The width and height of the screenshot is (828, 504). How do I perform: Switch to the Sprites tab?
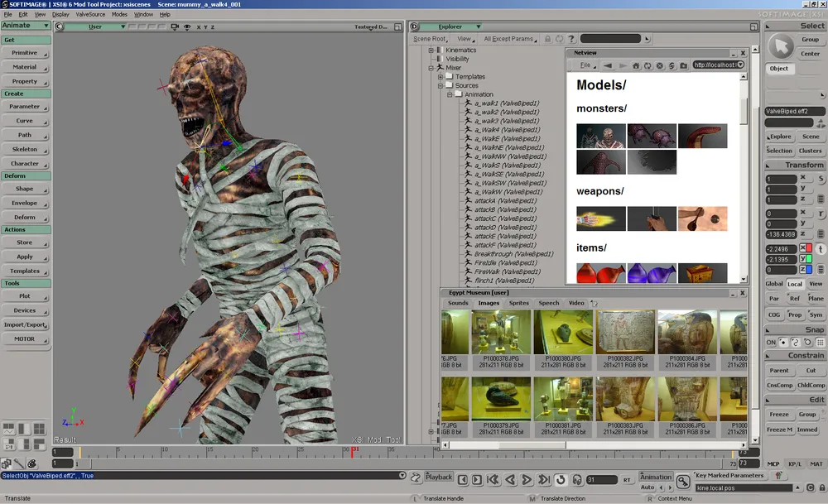pos(519,303)
